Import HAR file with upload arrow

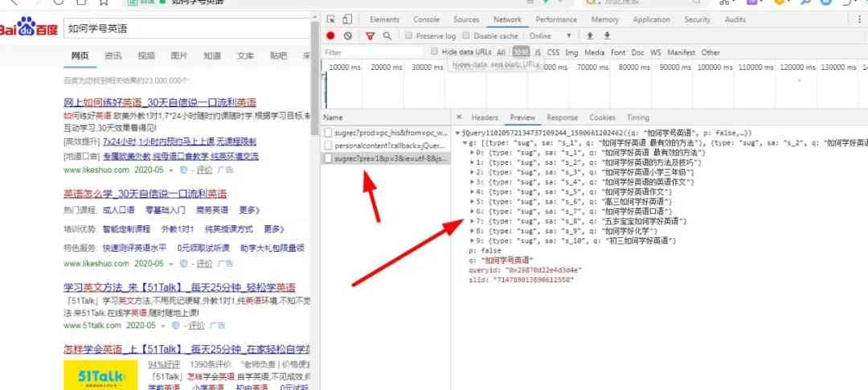(x=590, y=36)
